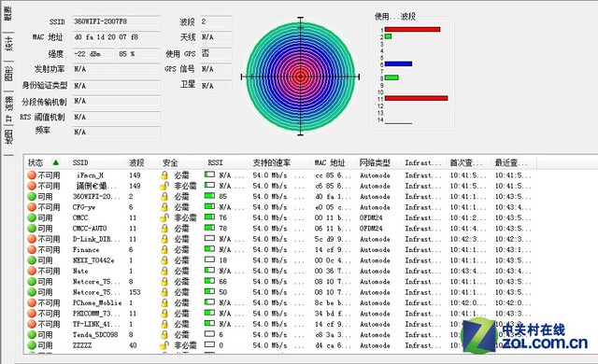Image resolution: width=598 pixels, height=364 pixels.
Task: Select the D-Link_DIR... SSID cell
Action: pos(96,239)
